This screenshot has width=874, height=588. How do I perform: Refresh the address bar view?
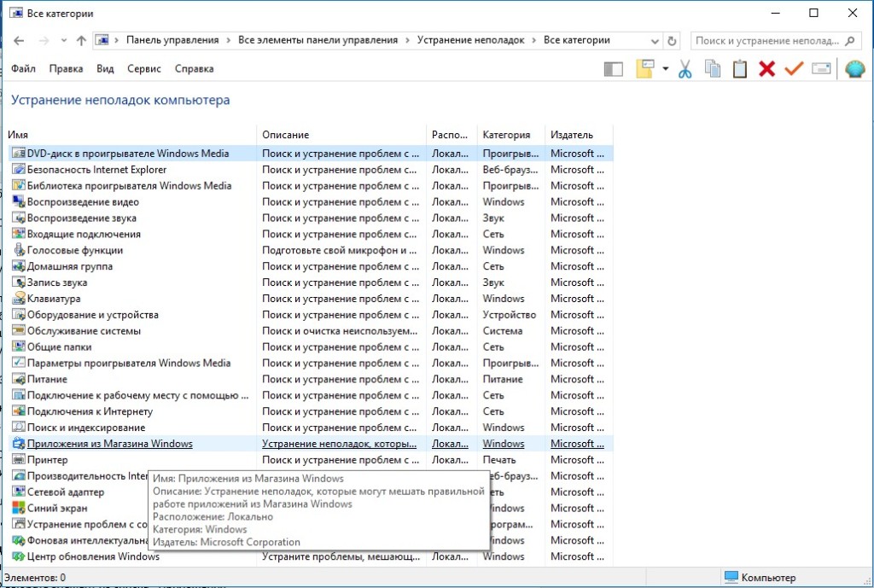pyautogui.click(x=672, y=41)
